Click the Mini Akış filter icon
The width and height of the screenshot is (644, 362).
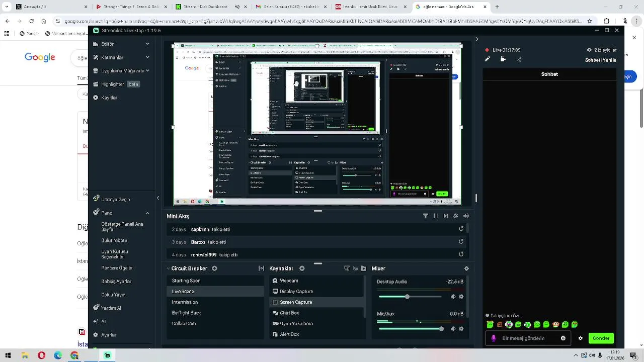(x=426, y=216)
